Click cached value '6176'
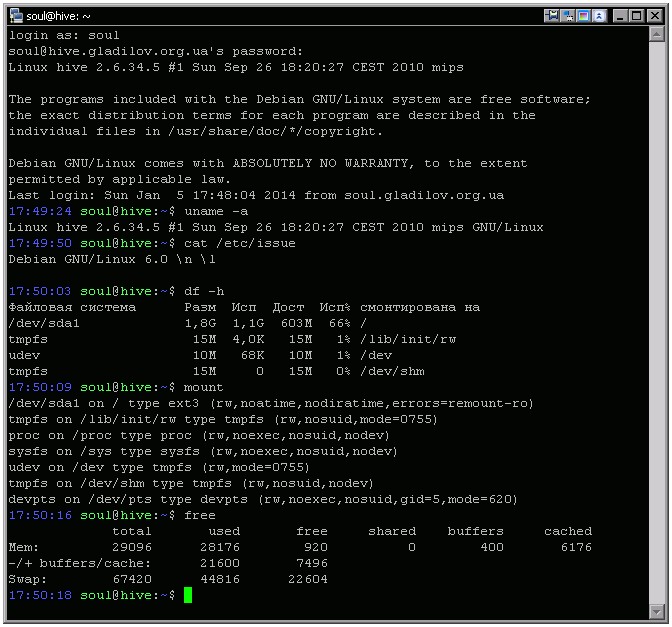The height and width of the screenshot is (627, 672). pyautogui.click(x=576, y=547)
